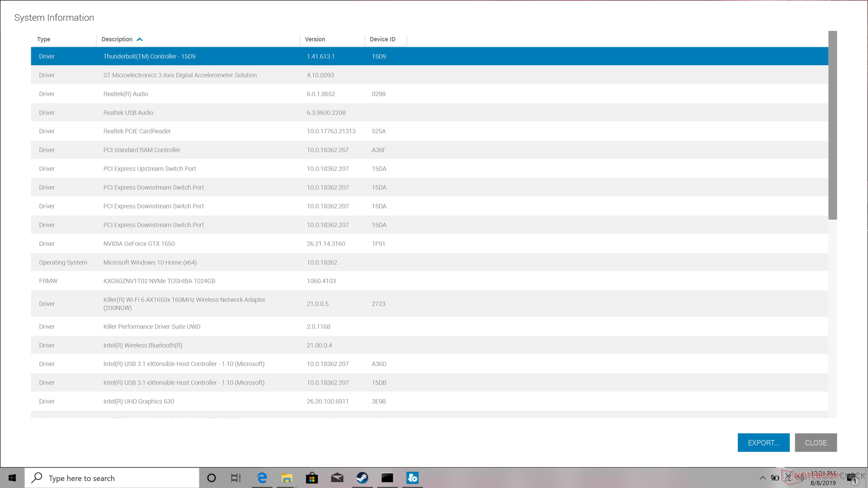Sort by the Version column header
The height and width of the screenshot is (488, 868).
click(315, 39)
